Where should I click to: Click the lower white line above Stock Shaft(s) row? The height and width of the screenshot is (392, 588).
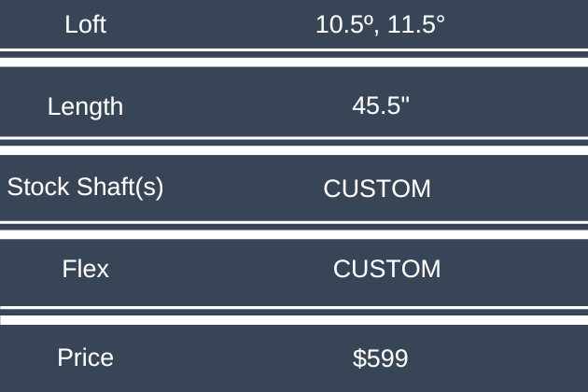(x=294, y=150)
